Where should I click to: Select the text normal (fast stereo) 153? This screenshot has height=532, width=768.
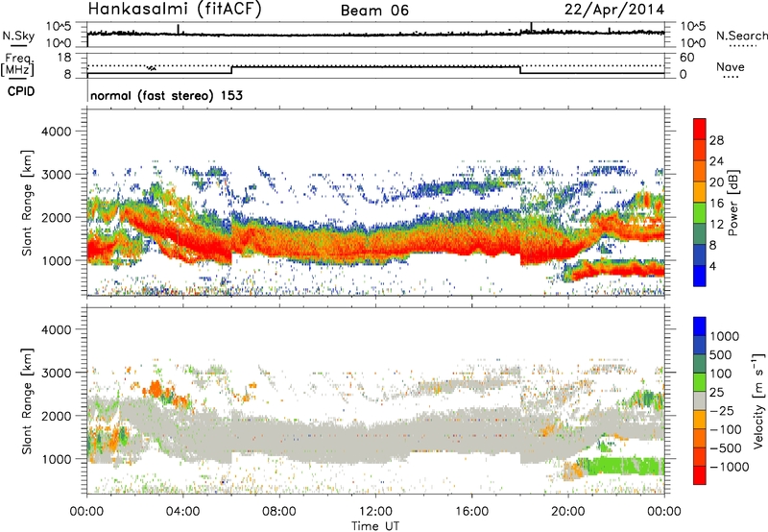[166, 95]
